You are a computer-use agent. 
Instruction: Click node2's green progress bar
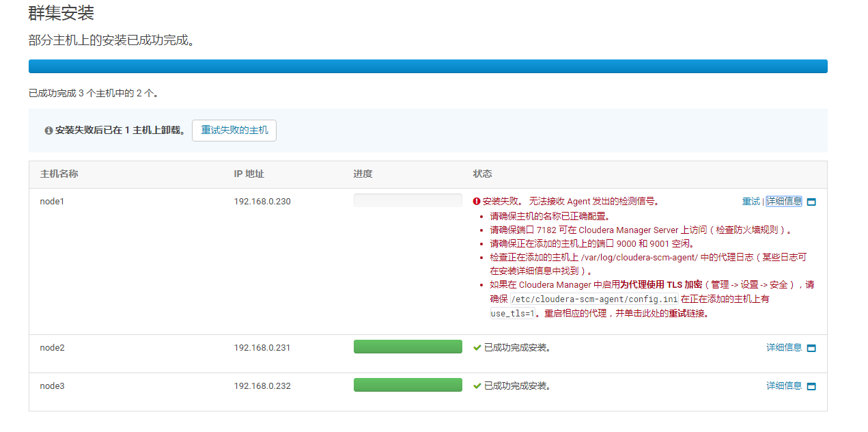408,347
